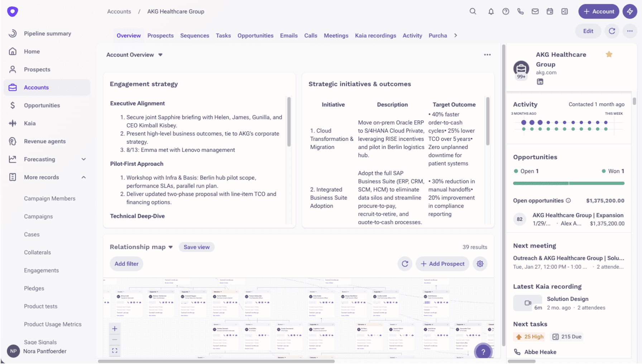Open the Kaia recordings tab
The height and width of the screenshot is (364, 642).
[x=375, y=35]
